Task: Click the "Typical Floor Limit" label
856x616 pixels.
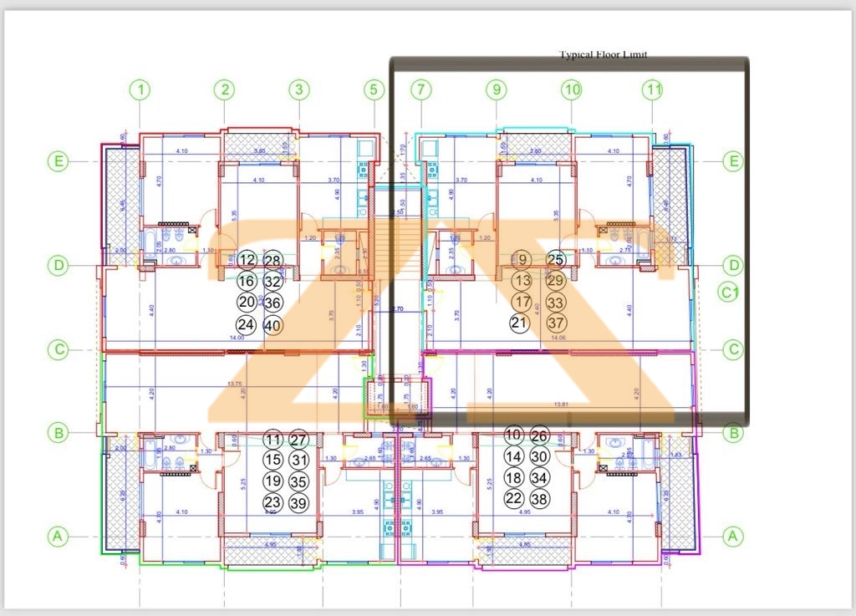Action: tap(603, 54)
